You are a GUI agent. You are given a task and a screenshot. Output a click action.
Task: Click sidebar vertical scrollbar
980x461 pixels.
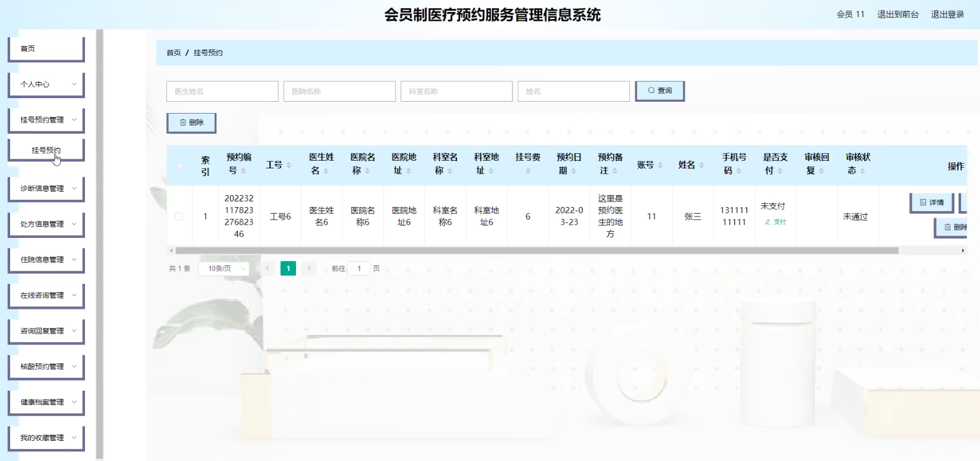[x=100, y=244]
